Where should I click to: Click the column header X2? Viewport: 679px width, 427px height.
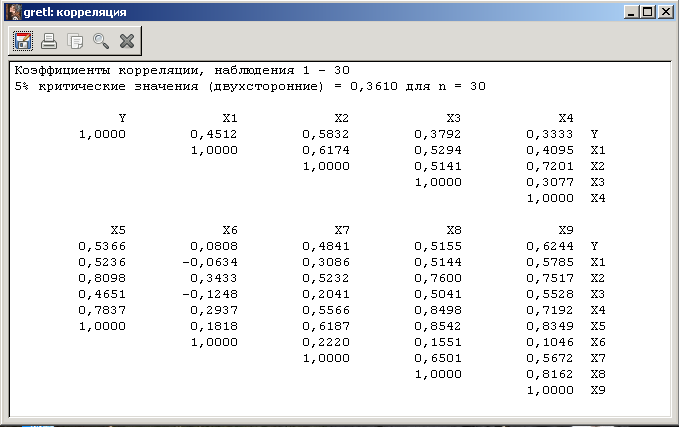[342, 118]
